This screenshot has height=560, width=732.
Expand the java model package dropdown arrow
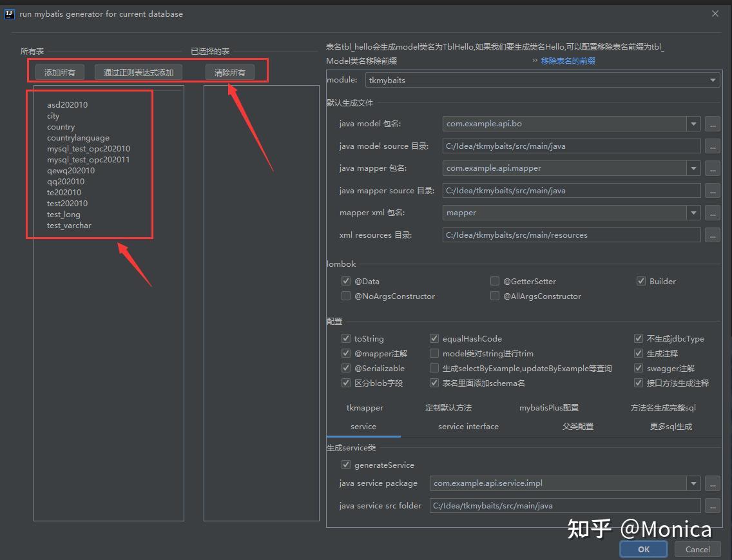pyautogui.click(x=693, y=124)
